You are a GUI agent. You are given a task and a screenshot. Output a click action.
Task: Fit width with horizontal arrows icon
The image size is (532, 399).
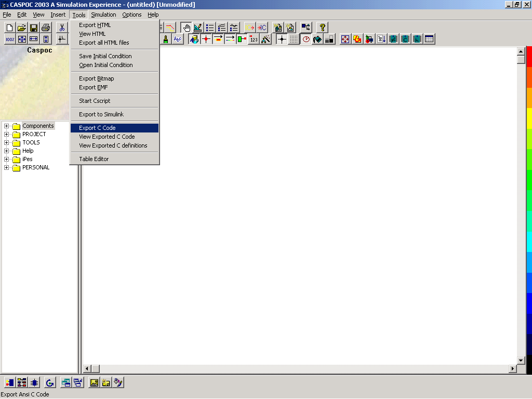pyautogui.click(x=34, y=39)
